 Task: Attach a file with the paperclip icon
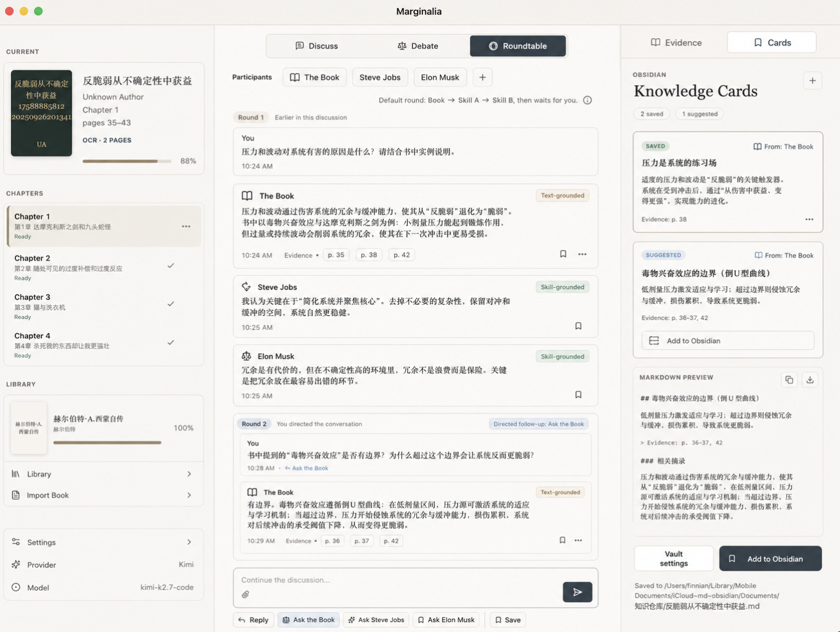pyautogui.click(x=246, y=594)
